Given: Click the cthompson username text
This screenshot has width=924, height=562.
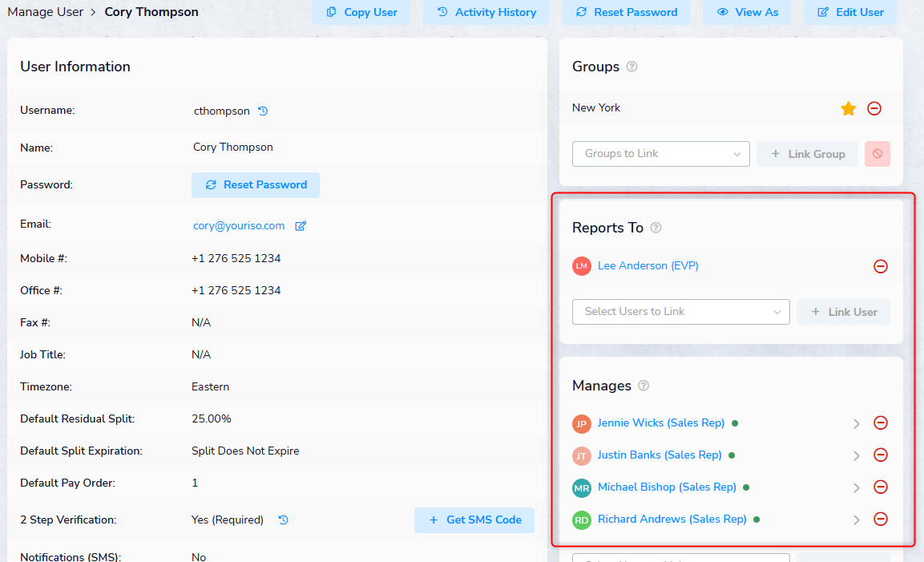Looking at the screenshot, I should [221, 111].
